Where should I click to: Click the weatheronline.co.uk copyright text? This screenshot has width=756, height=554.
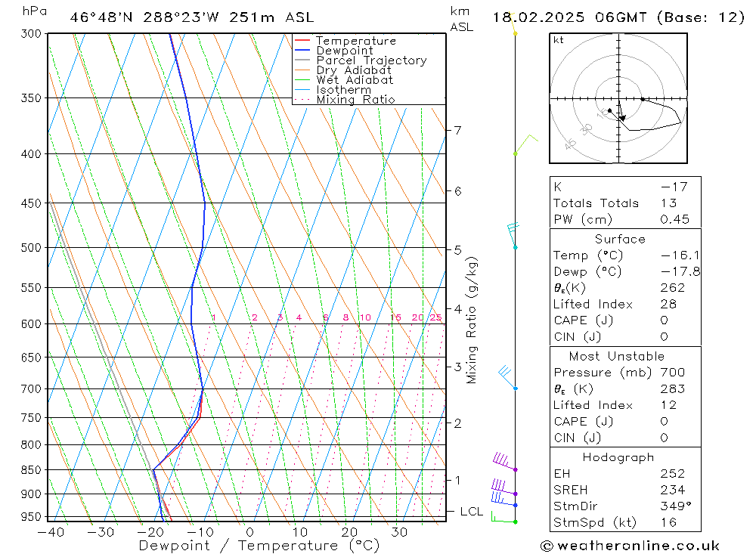[631, 546]
